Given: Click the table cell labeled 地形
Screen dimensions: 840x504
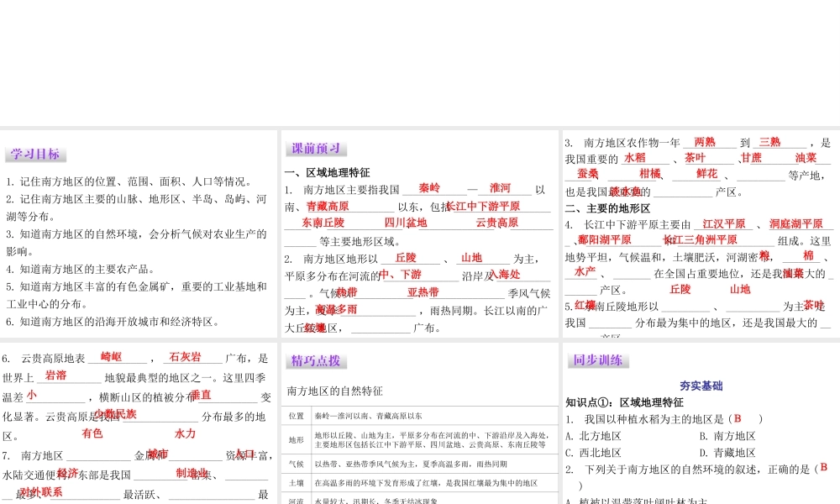Looking at the screenshot, I should tap(297, 439).
